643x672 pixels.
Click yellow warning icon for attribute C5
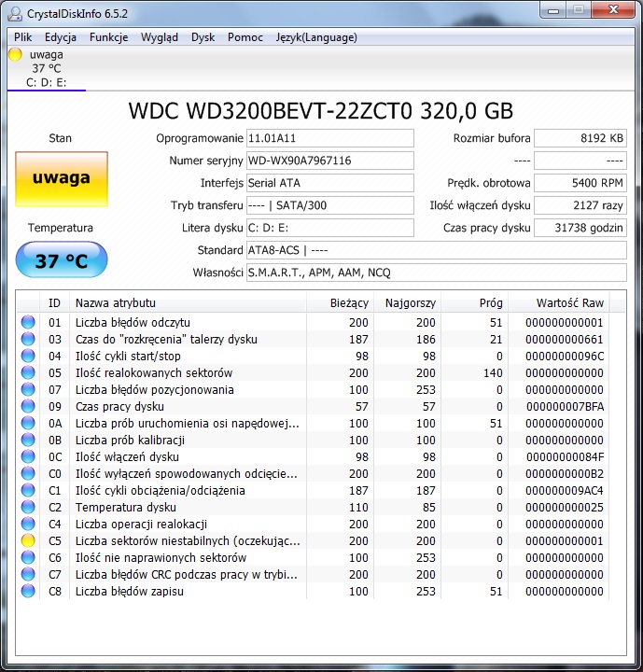28,540
